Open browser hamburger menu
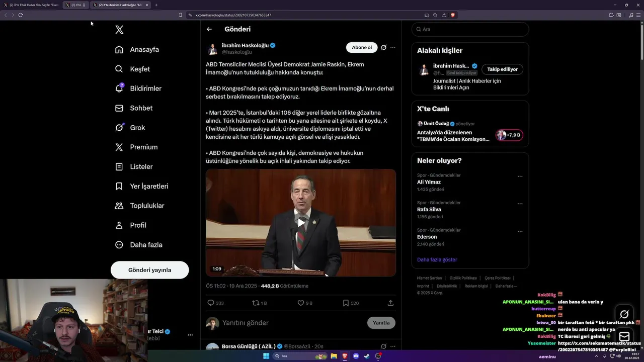The image size is (644, 362). tap(639, 15)
